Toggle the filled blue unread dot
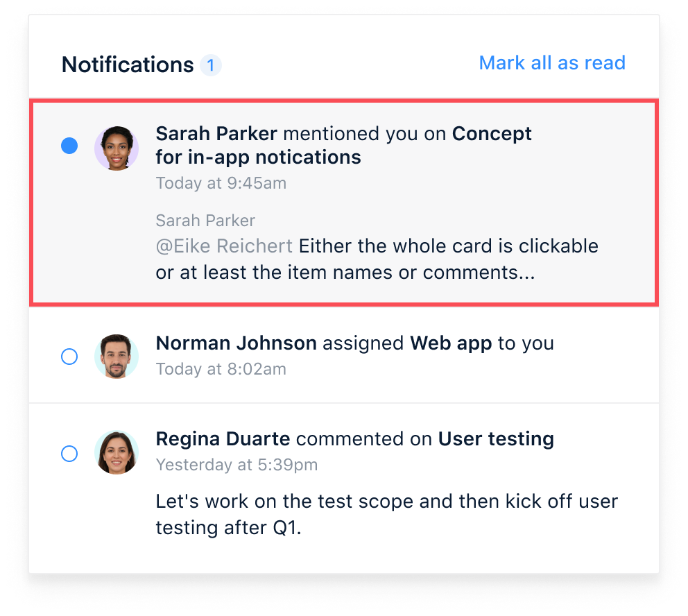This screenshot has height=616, width=688. pos(69,146)
